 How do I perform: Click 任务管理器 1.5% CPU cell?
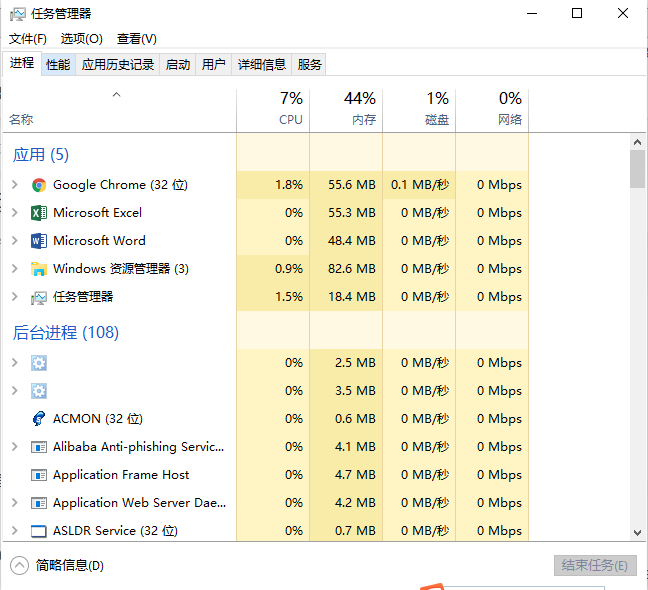(273, 297)
